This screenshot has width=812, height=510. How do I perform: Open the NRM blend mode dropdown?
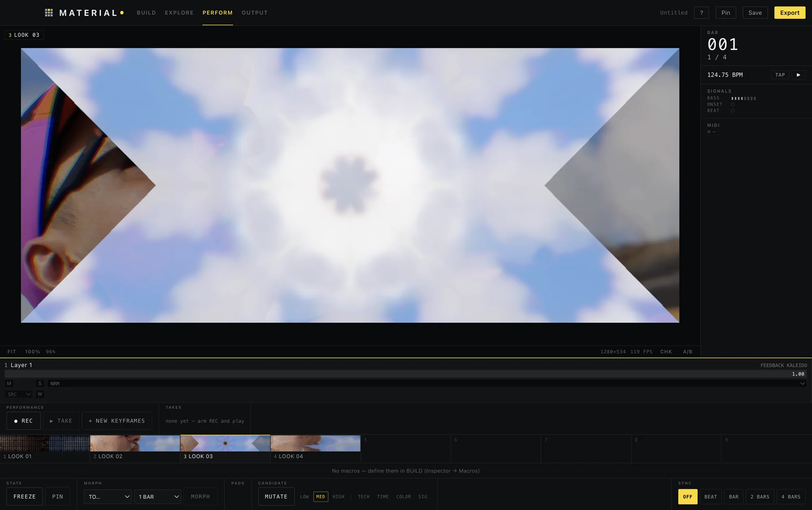[x=427, y=383]
